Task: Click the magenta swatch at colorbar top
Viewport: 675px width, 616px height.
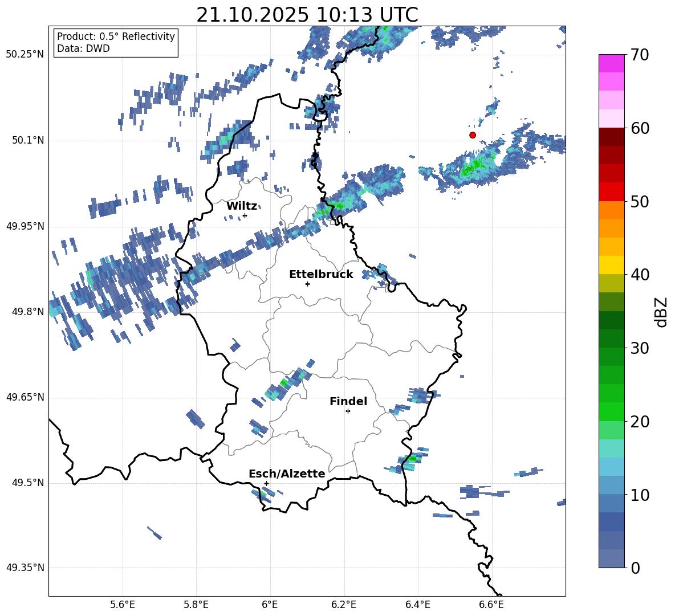Action: pos(611,63)
